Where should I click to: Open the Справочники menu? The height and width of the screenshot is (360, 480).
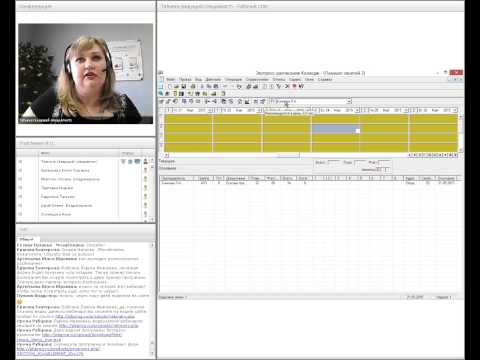pyautogui.click(x=257, y=79)
